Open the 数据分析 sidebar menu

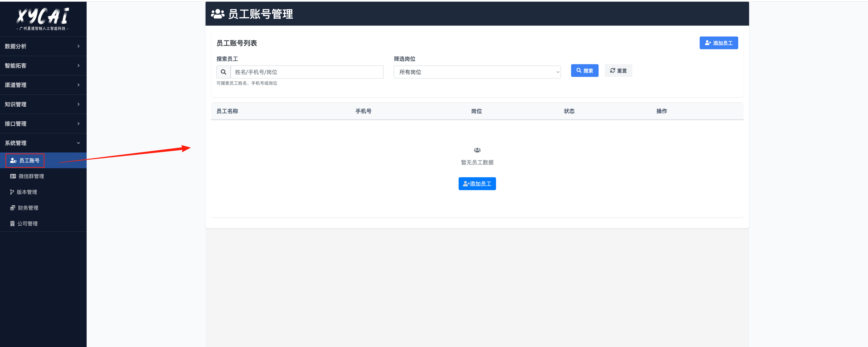coord(43,46)
